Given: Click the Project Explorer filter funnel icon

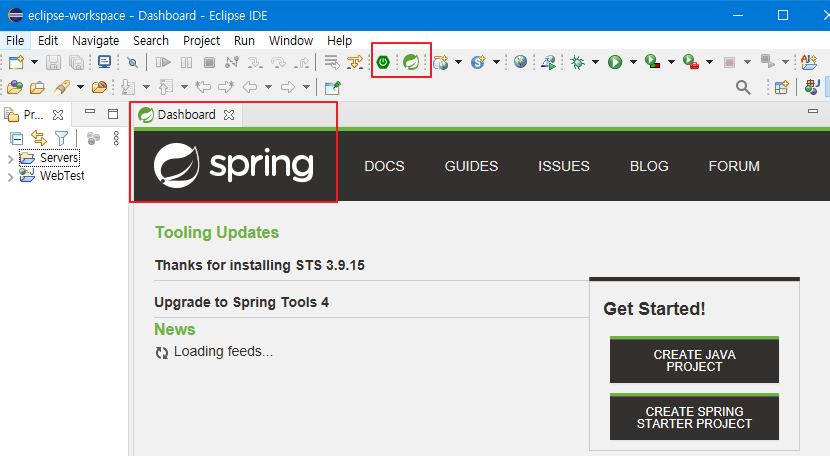Looking at the screenshot, I should [x=62, y=139].
